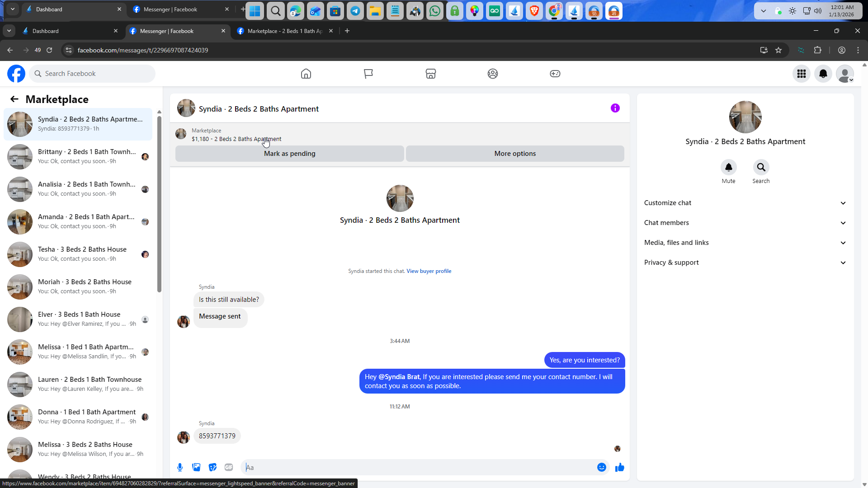The width and height of the screenshot is (868, 488).
Task: Switch to the Marketplace 2 Beds 1 Bath tab
Action: click(x=285, y=31)
